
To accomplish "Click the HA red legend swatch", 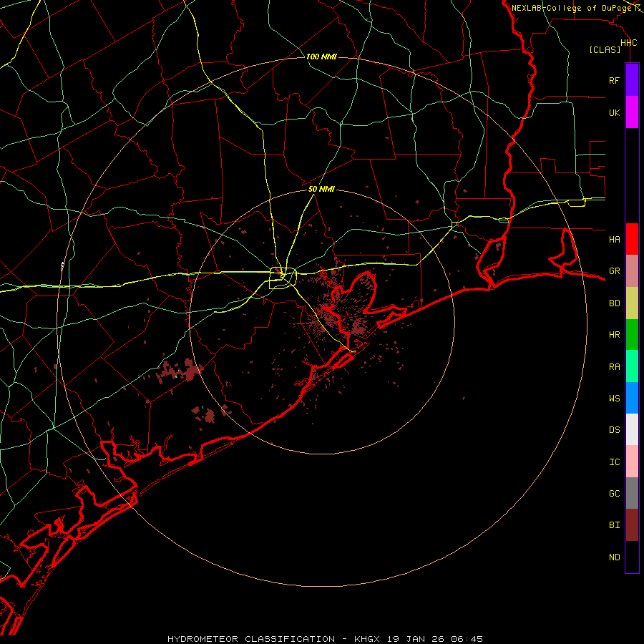I will pos(632,239).
